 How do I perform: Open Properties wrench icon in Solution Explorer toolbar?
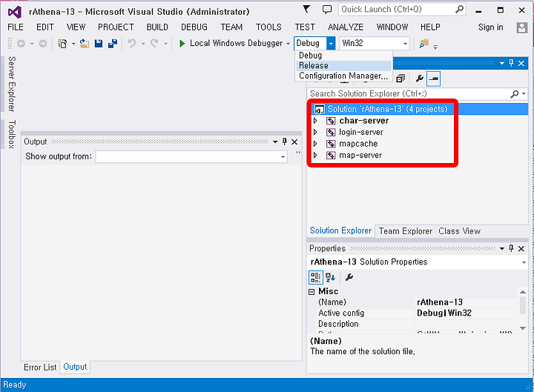tap(420, 79)
